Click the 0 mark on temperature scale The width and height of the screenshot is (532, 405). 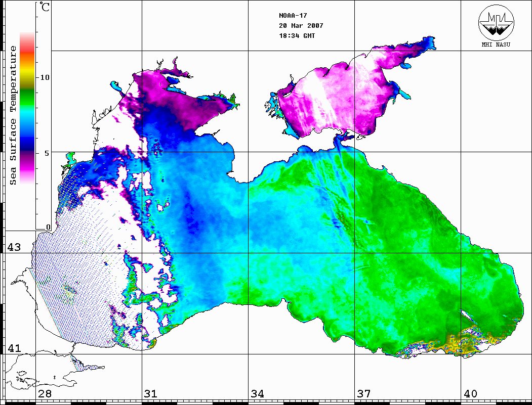pos(48,228)
